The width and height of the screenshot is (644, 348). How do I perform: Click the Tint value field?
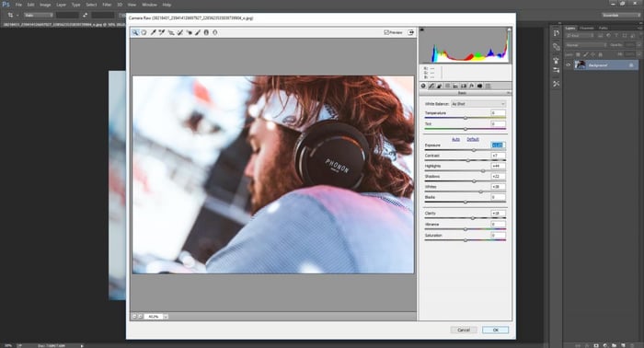tap(498, 123)
